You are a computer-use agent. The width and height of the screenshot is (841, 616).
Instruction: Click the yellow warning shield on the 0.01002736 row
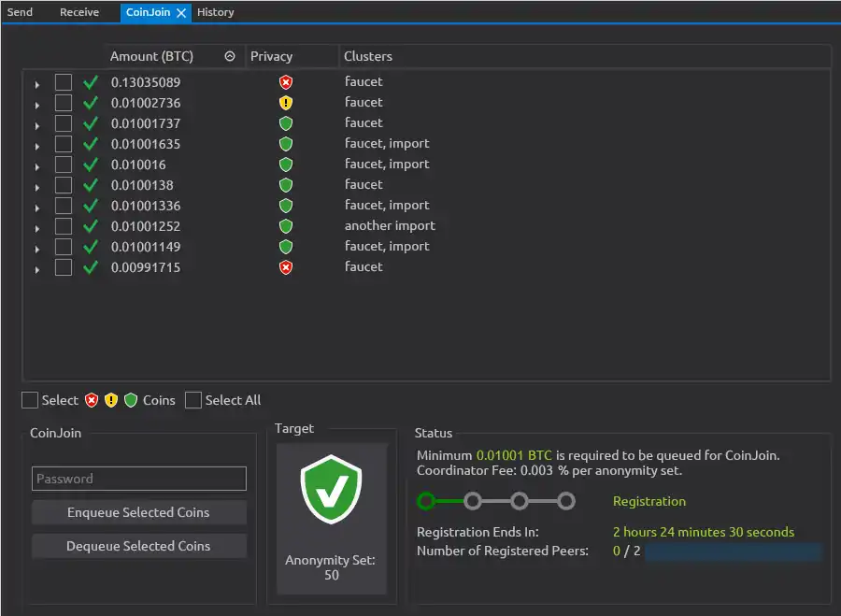(286, 103)
